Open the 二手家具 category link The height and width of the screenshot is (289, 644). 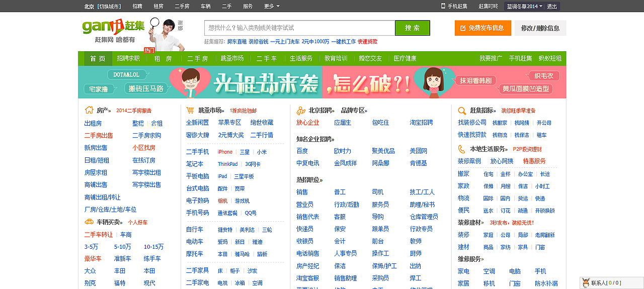[x=198, y=270]
